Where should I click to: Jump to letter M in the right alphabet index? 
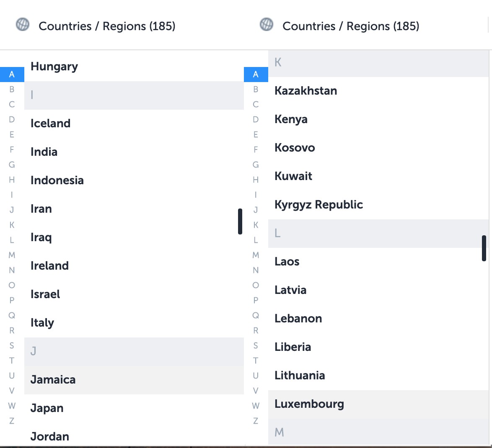point(256,255)
